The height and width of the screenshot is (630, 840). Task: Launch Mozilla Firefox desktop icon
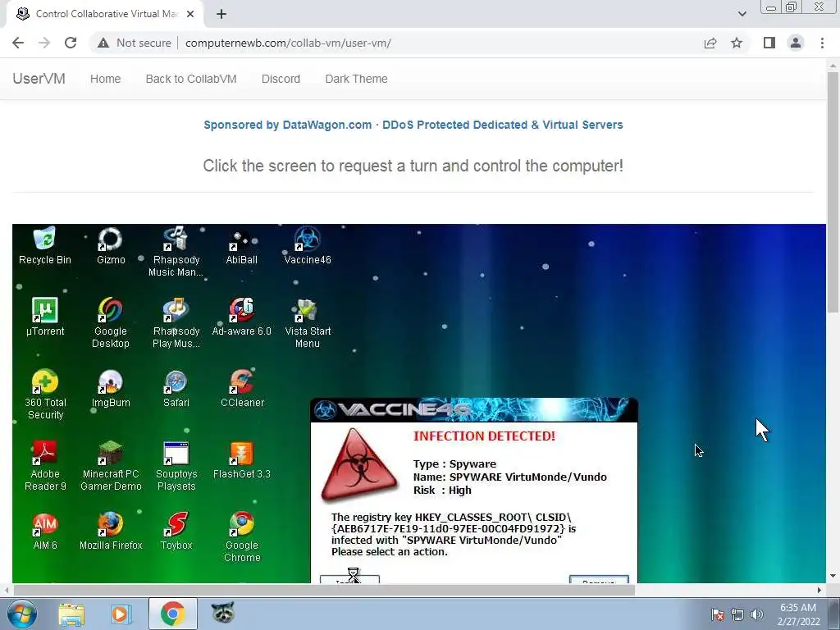pos(111,532)
